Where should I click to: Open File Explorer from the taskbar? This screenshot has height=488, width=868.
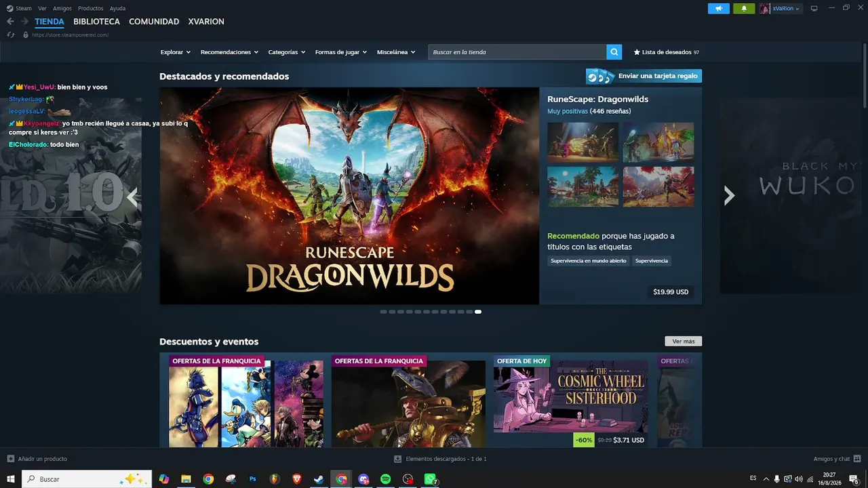click(x=186, y=479)
